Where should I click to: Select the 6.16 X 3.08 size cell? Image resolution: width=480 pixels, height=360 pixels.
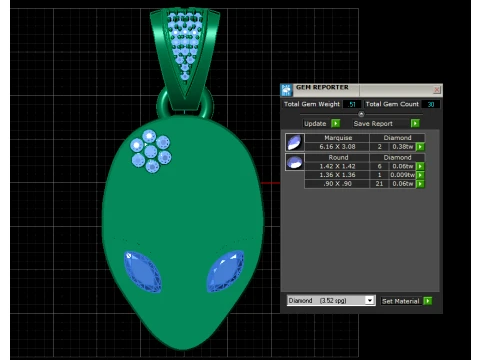pyautogui.click(x=337, y=147)
